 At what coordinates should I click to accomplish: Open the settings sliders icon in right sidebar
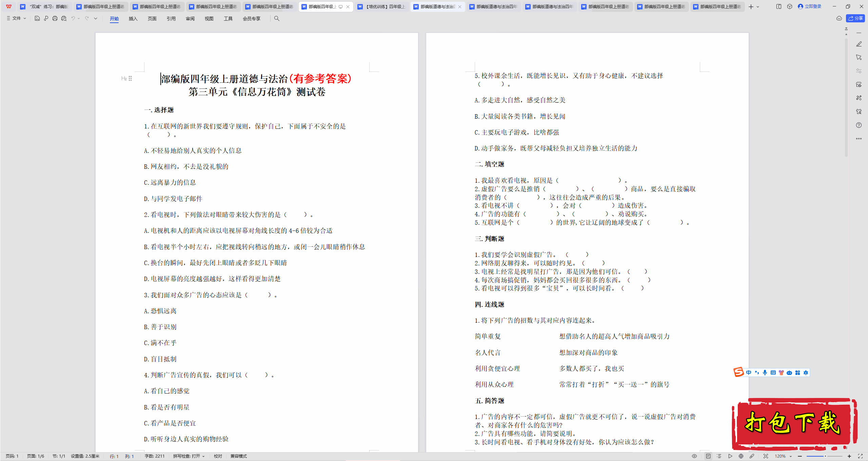(x=859, y=71)
